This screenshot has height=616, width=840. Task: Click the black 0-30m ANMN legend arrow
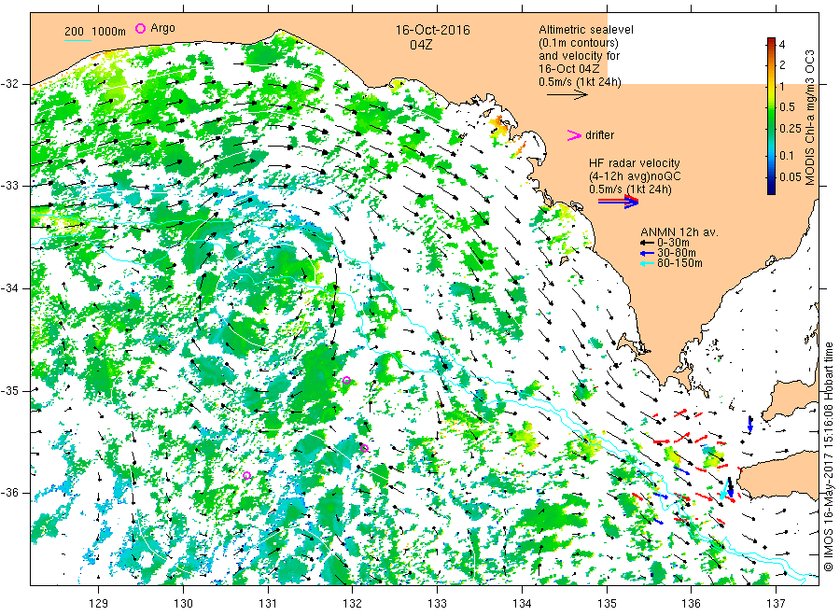pos(647,243)
